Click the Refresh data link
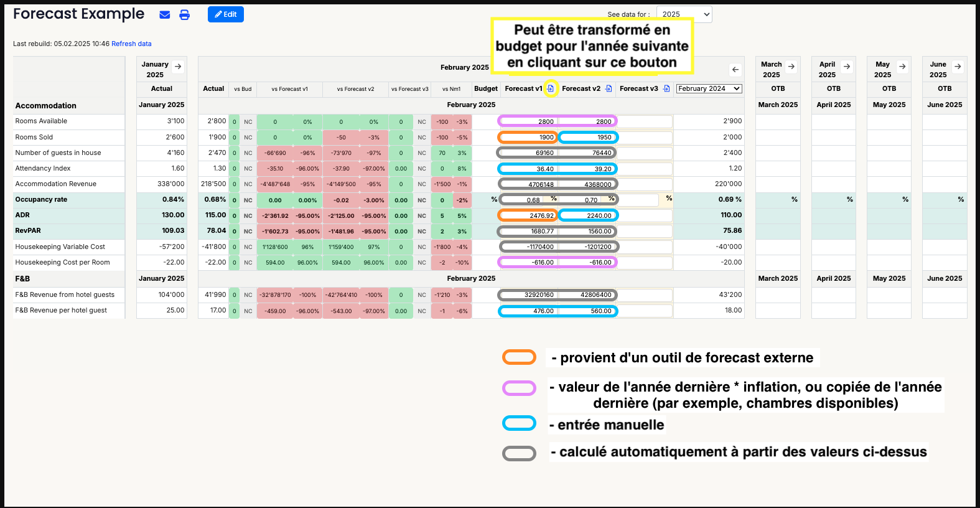 [x=131, y=44]
